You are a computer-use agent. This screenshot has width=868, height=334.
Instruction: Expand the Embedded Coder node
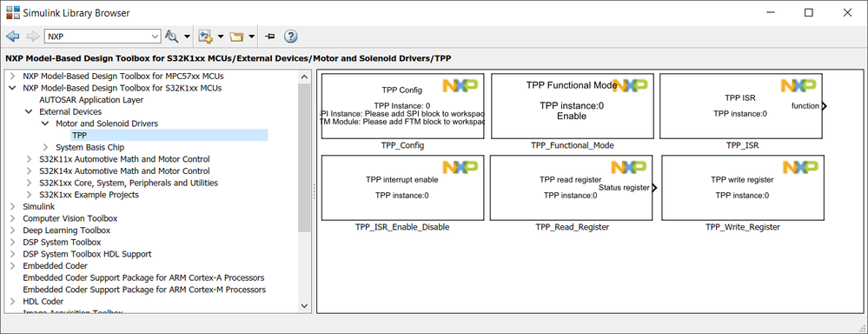(12, 266)
